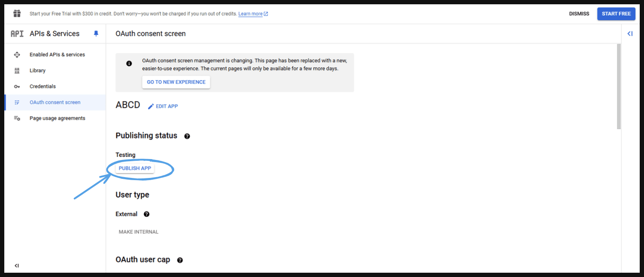This screenshot has height=277, width=644.
Task: Follow the Learn more link
Action: pos(251,14)
